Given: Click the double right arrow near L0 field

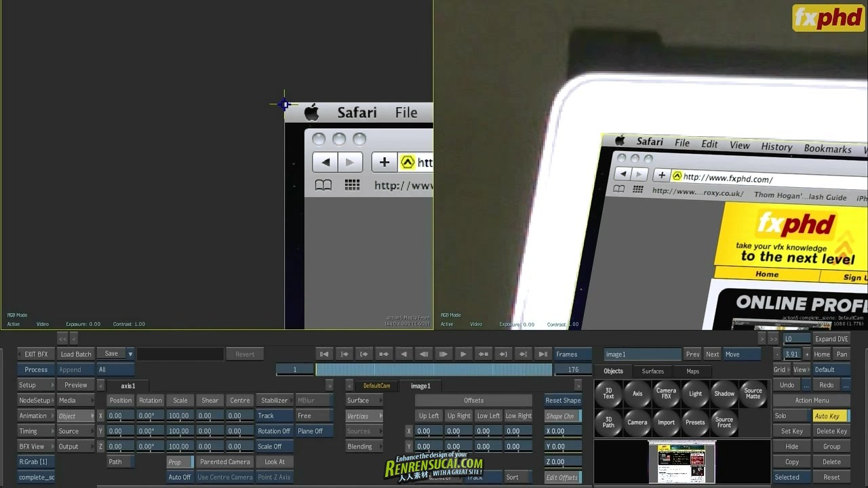Looking at the screenshot, I should pos(773,339).
